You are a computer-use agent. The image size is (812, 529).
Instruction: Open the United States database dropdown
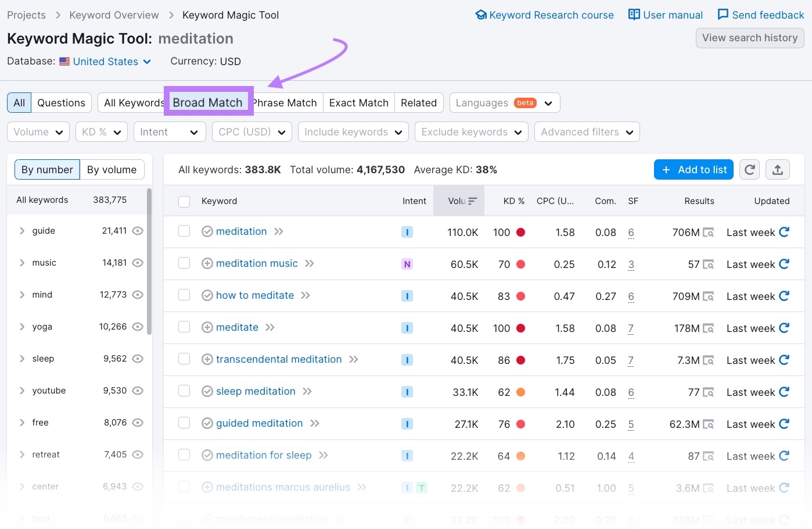(x=106, y=62)
